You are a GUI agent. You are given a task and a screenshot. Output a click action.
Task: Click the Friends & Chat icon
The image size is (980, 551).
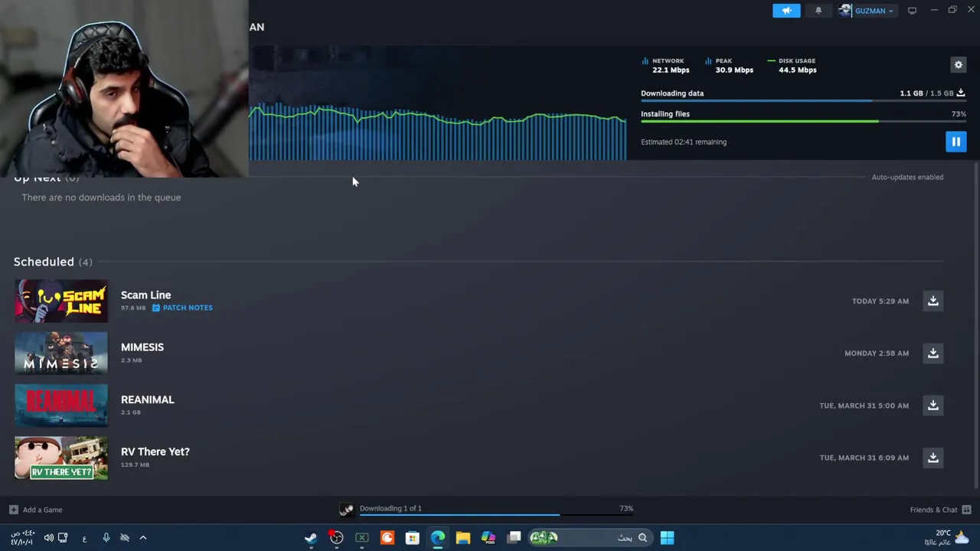[x=966, y=510]
